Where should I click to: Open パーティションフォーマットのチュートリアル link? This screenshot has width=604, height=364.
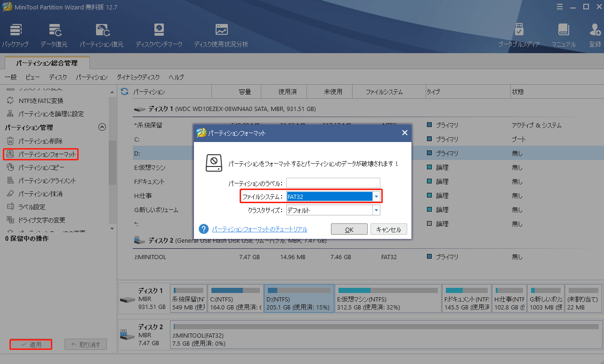[260, 229]
